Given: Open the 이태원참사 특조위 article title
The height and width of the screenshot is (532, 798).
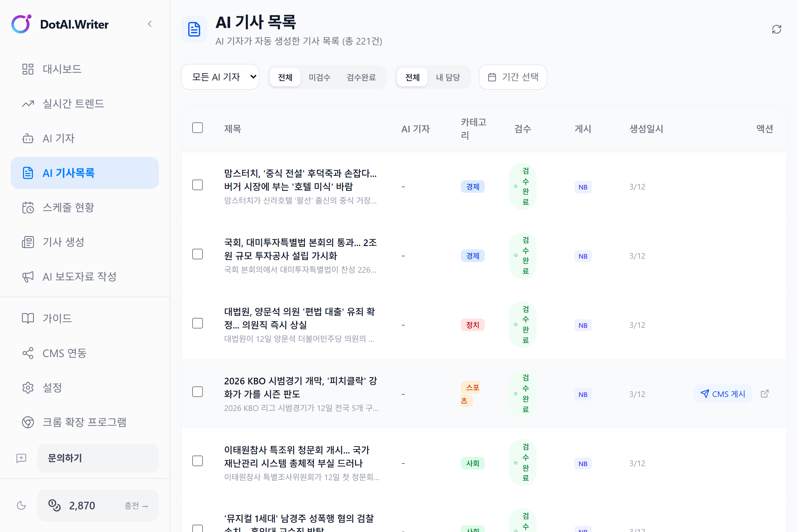Looking at the screenshot, I should [297, 457].
